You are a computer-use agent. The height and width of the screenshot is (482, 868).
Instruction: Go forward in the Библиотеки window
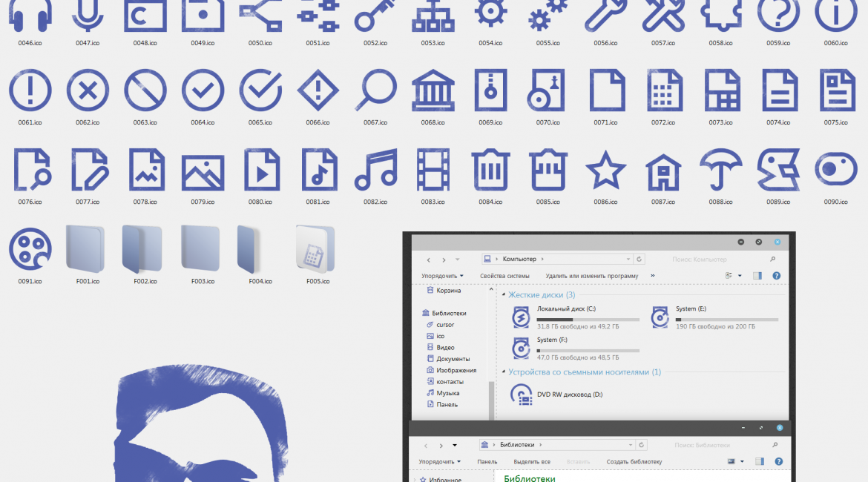[441, 446]
